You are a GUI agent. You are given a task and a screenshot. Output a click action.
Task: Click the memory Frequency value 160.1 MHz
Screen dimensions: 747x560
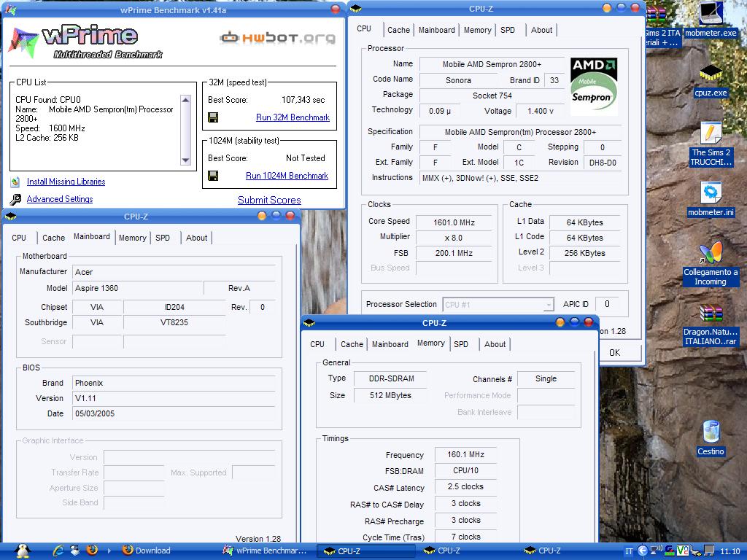click(465, 455)
